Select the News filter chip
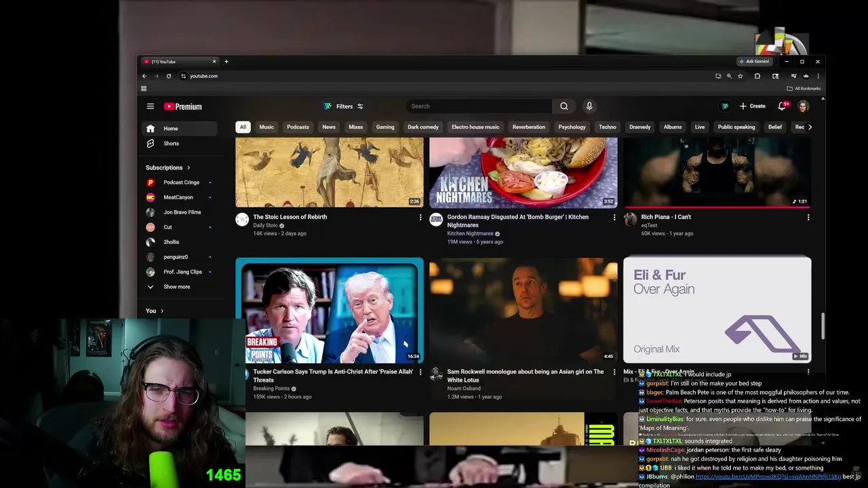This screenshot has width=868, height=488. click(x=329, y=127)
